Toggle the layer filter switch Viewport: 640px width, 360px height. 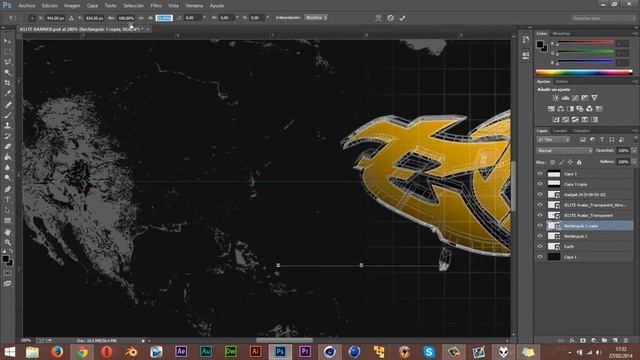[x=636, y=140]
